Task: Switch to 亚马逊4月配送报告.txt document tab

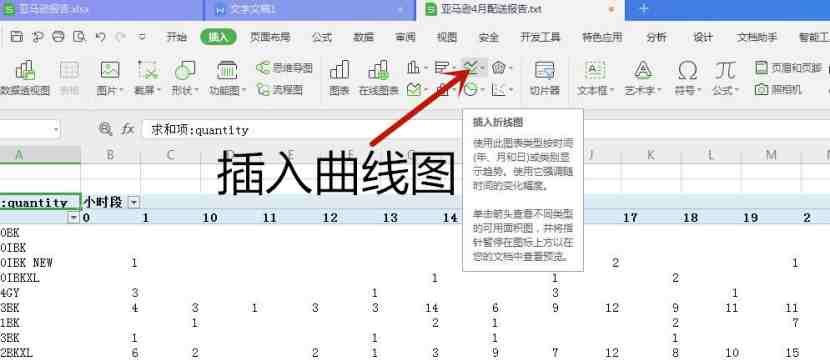Action: pos(492,10)
